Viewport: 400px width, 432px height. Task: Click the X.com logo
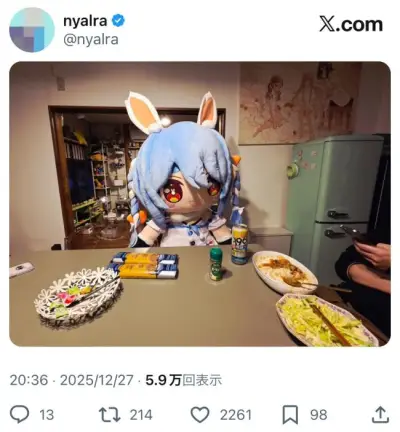(351, 25)
